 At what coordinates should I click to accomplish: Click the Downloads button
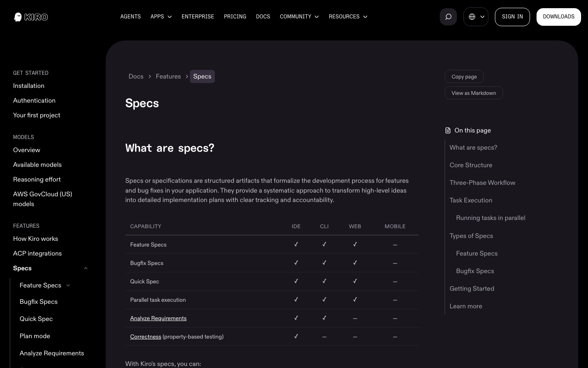click(559, 17)
